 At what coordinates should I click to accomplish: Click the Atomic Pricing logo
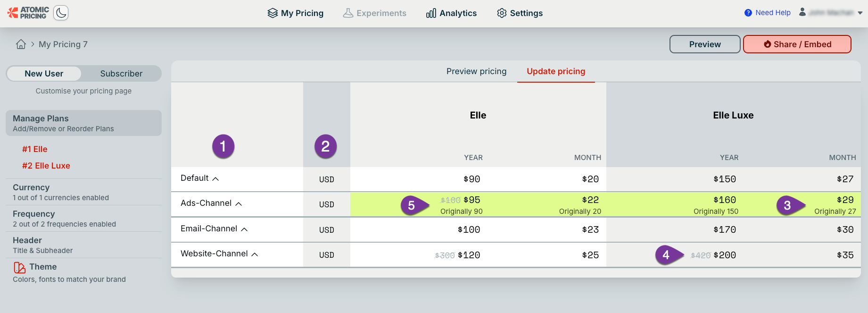coord(28,13)
